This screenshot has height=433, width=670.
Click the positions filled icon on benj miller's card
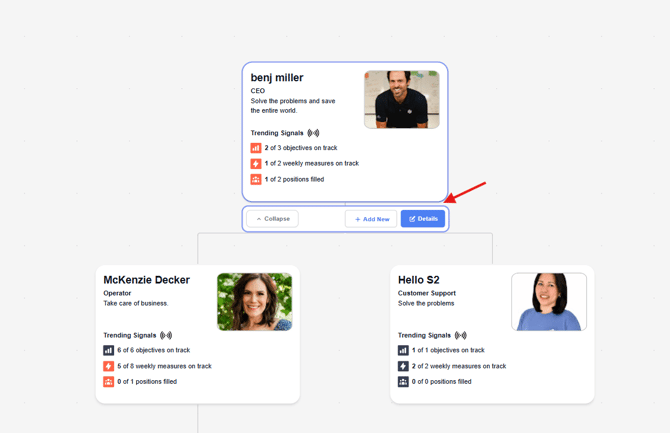tap(256, 180)
